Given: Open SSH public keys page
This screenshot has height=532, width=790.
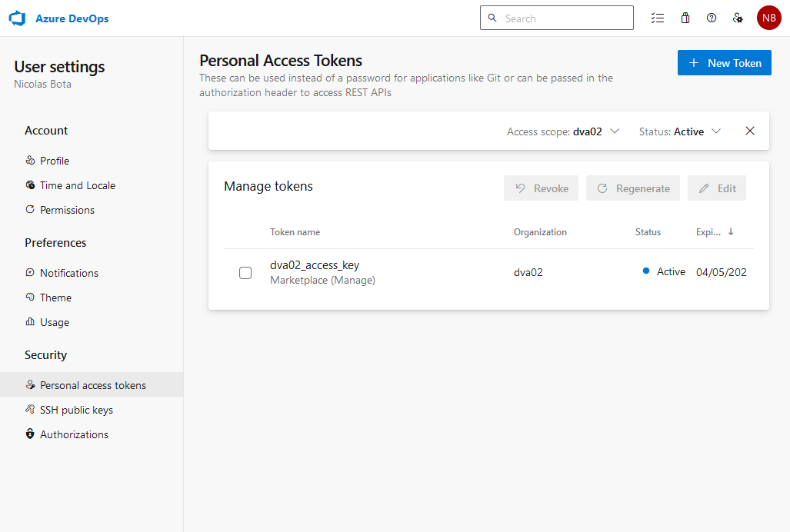Looking at the screenshot, I should 76,410.
